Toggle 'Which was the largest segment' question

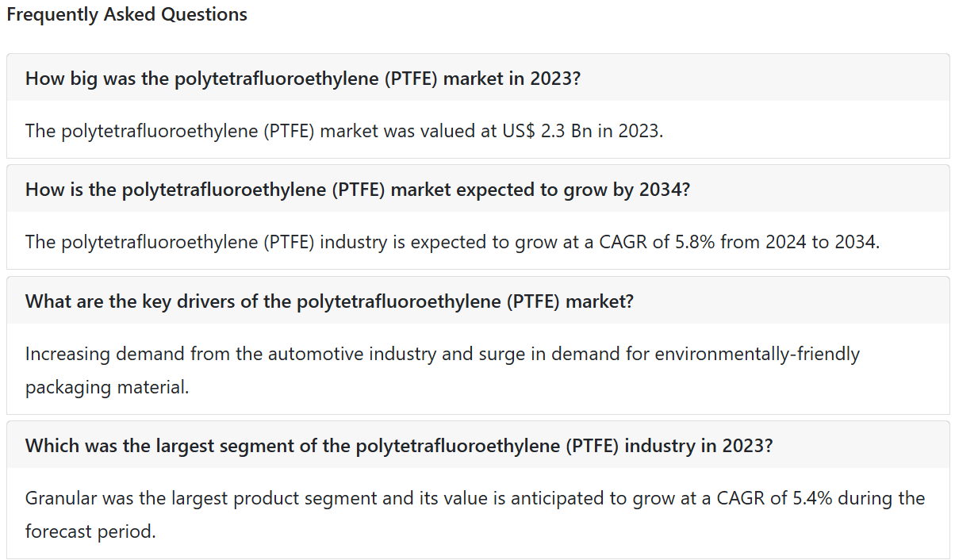pos(398,445)
